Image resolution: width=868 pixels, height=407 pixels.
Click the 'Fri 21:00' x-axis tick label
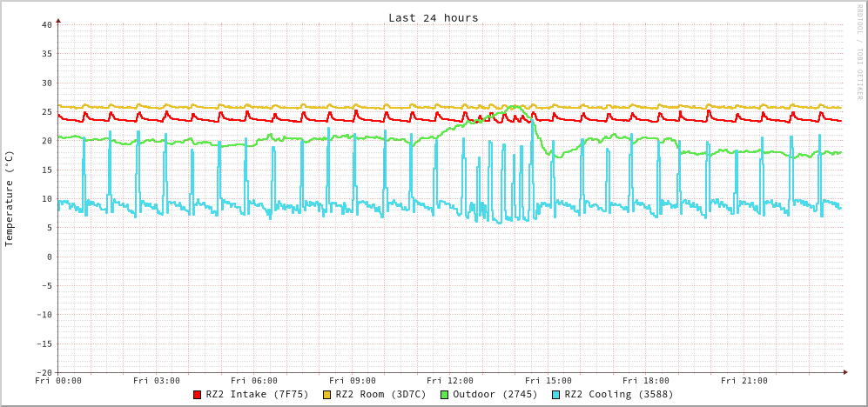[x=744, y=381]
